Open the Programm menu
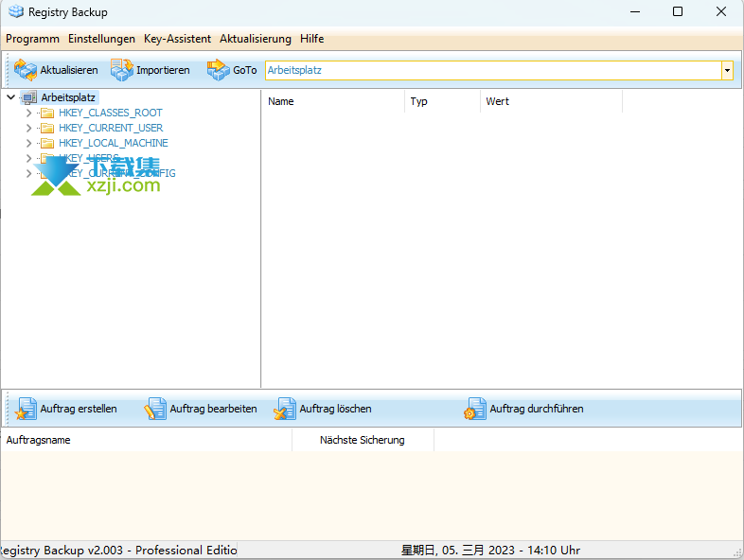Image resolution: width=744 pixels, height=560 pixels. coord(33,39)
